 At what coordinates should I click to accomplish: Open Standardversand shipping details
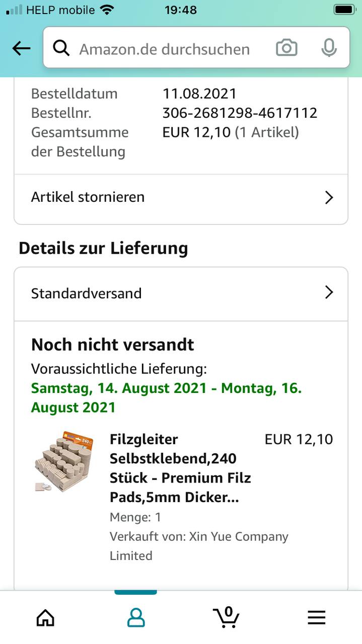point(87,293)
